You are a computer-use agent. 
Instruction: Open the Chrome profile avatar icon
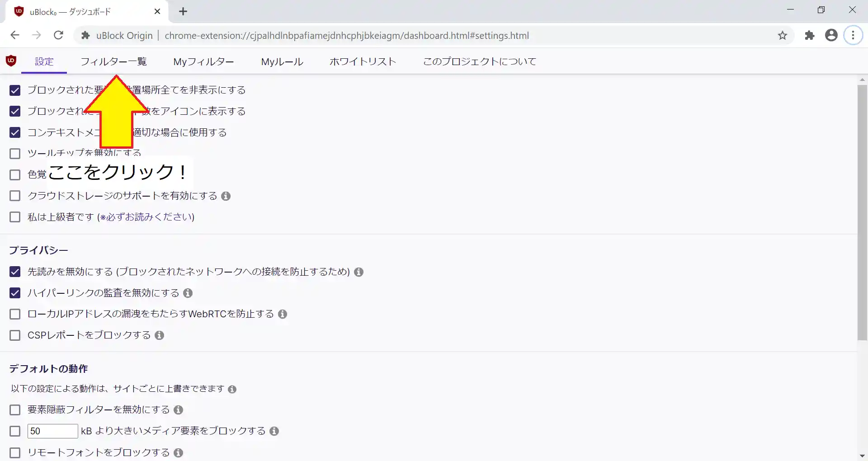click(x=831, y=35)
